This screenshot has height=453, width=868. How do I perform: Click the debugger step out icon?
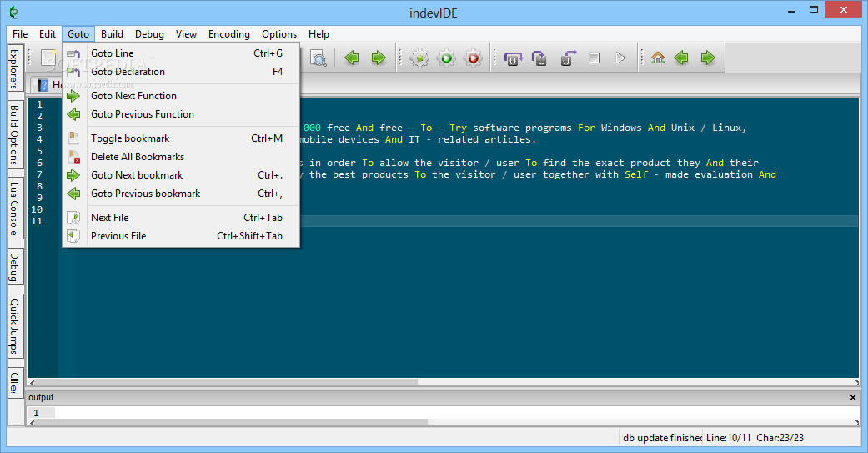pos(568,58)
